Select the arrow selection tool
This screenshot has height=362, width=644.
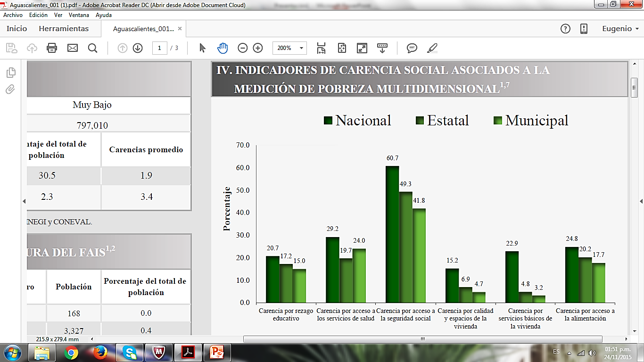click(203, 48)
